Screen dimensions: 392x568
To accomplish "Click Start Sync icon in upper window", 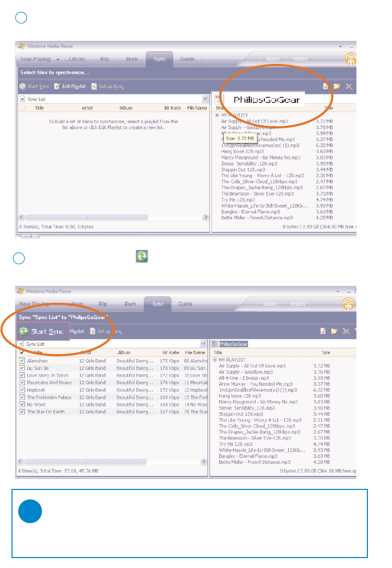I will [23, 86].
